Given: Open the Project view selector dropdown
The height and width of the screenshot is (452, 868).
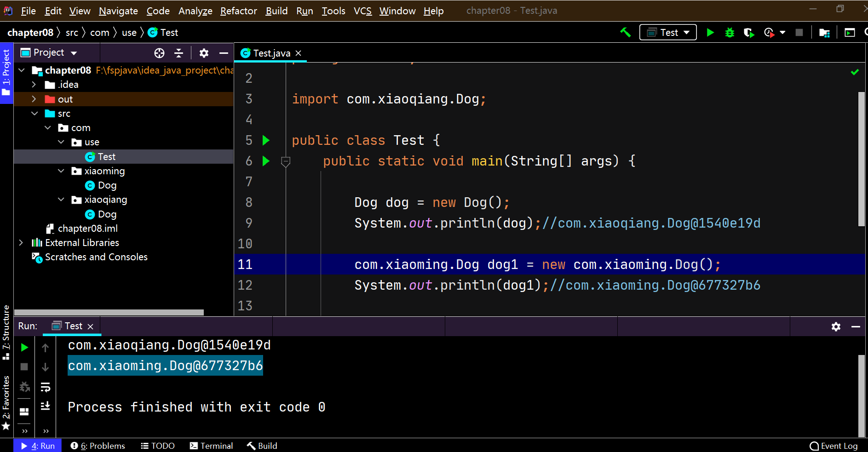Looking at the screenshot, I should pyautogui.click(x=49, y=53).
